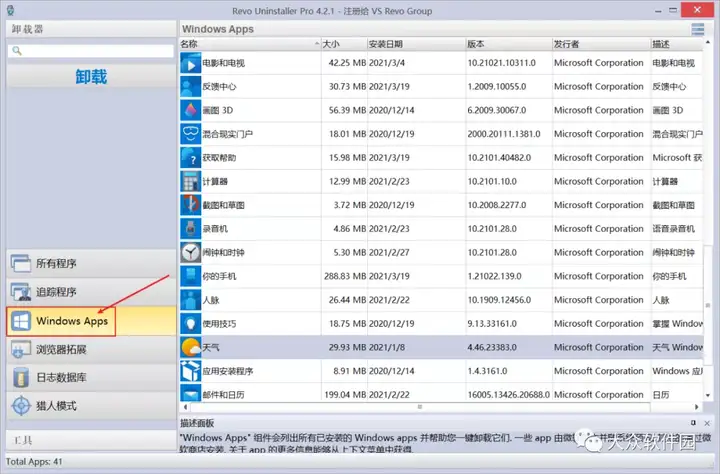This screenshot has width=720, height=474.
Task: Select the 闹钟和时钟 clock icon
Action: [190, 253]
